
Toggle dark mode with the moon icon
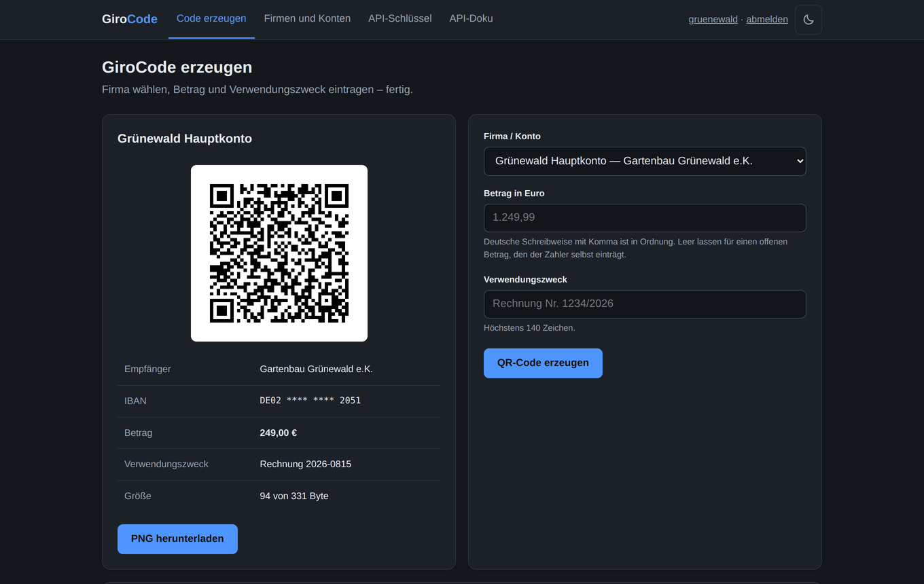pos(808,20)
